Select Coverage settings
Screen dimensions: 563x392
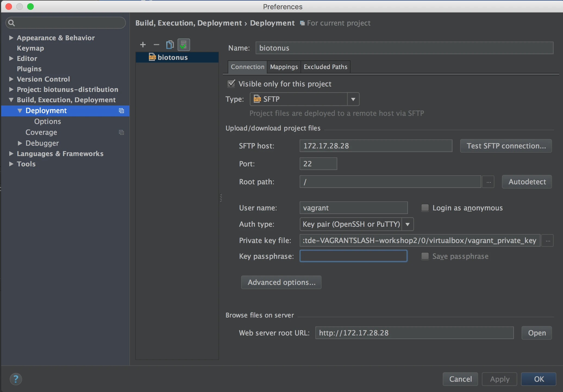tap(41, 132)
